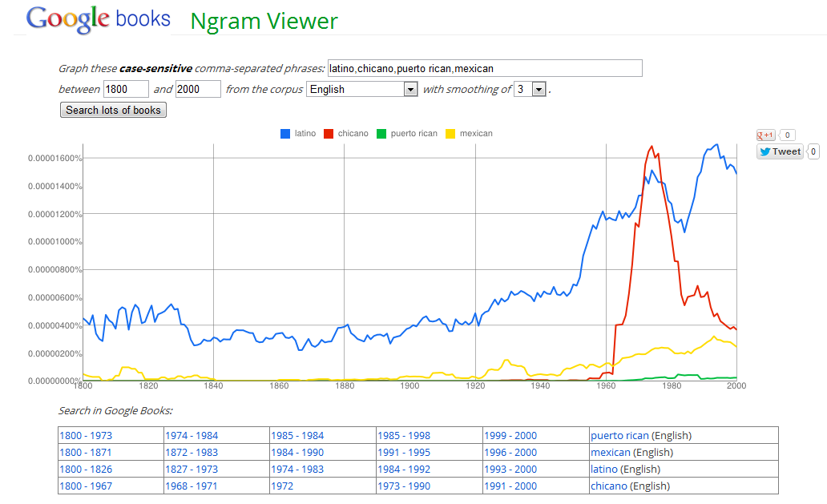Click the start year field showing 1800
This screenshot has width=827, height=504.
coord(126,89)
